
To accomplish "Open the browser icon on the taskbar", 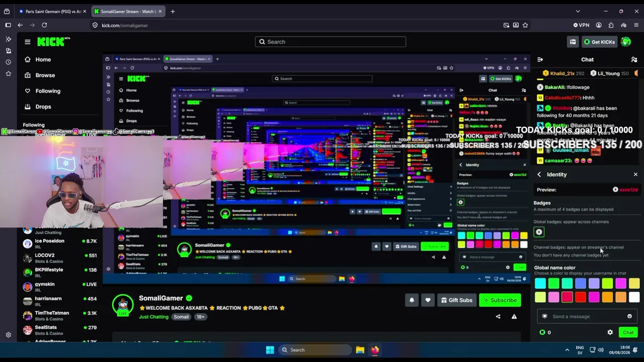I will coord(375,350).
